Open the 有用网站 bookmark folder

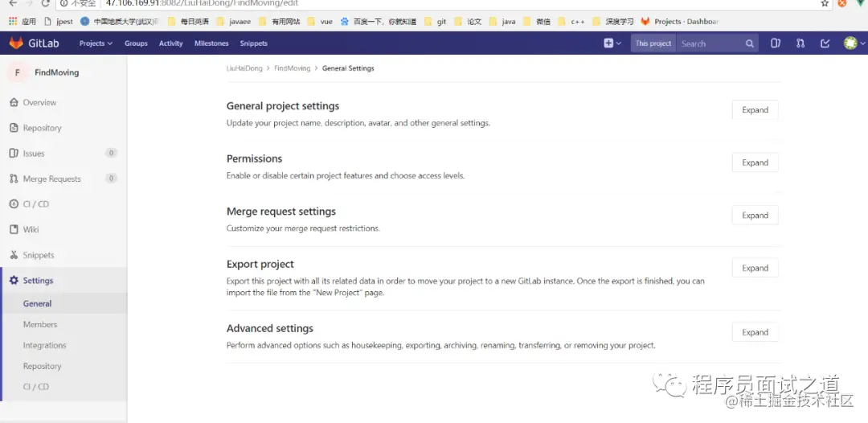[280, 22]
